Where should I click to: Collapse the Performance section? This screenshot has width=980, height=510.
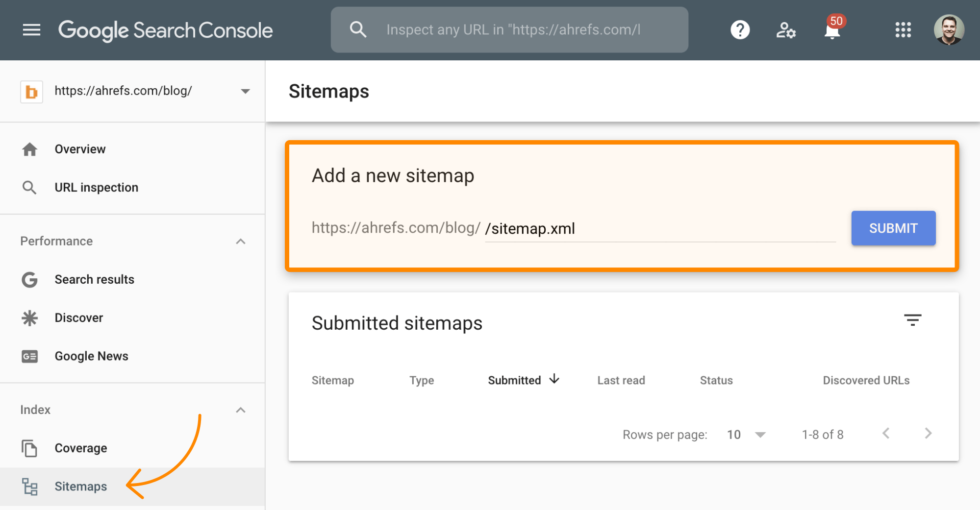click(x=240, y=241)
